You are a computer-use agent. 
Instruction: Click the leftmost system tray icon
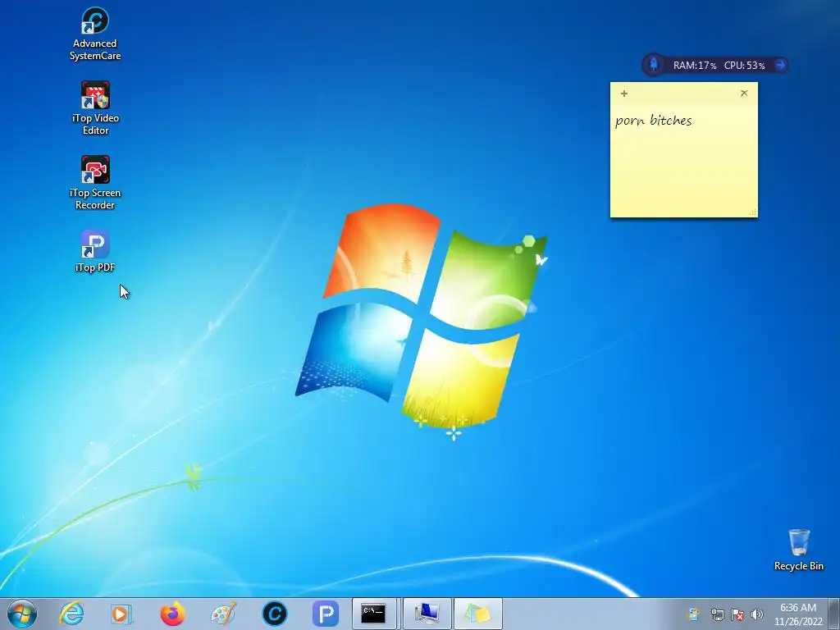(694, 614)
